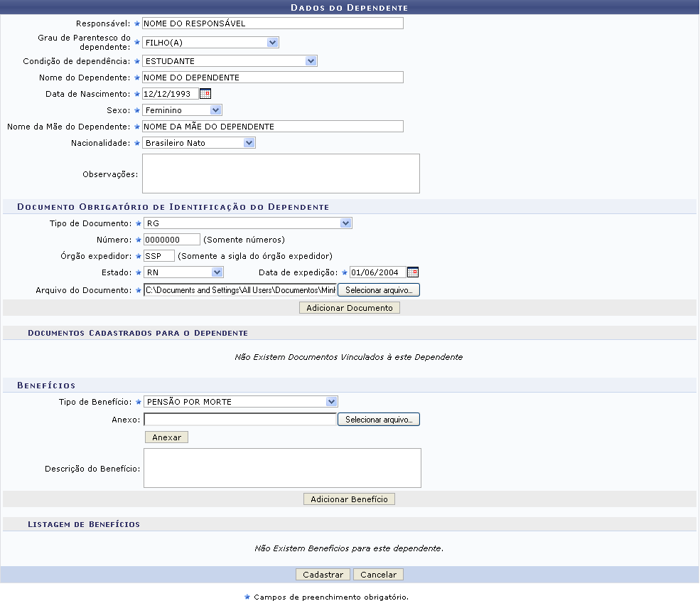Click the Órgão expedidor input field
The height and width of the screenshot is (601, 700).
[x=158, y=256]
